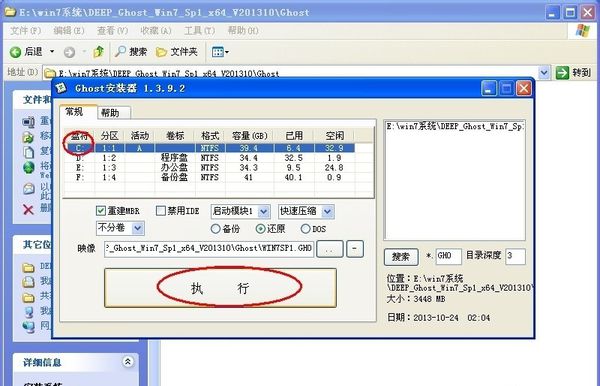Click the 卷标 column header
Screen dimensions: 600x386
(175, 135)
